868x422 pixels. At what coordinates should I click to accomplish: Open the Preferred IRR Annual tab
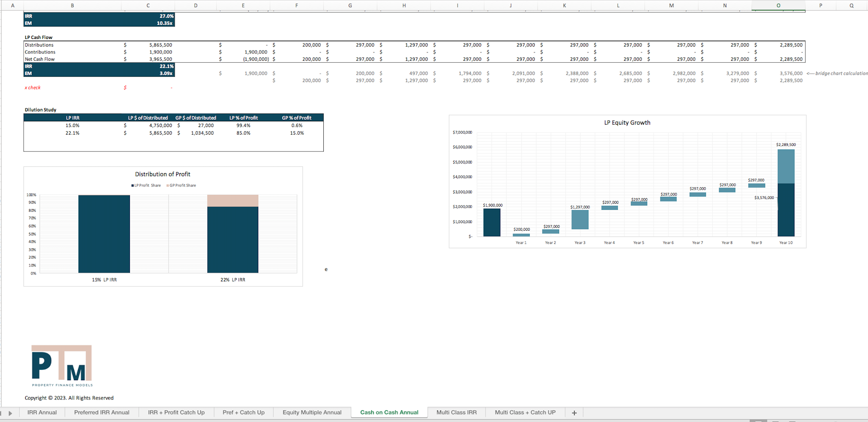tap(101, 412)
